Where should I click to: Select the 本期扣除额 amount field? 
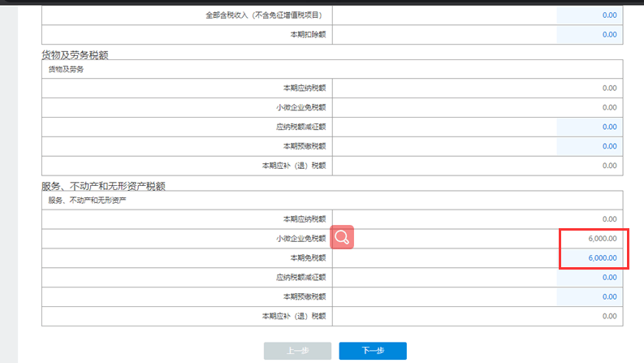589,35
